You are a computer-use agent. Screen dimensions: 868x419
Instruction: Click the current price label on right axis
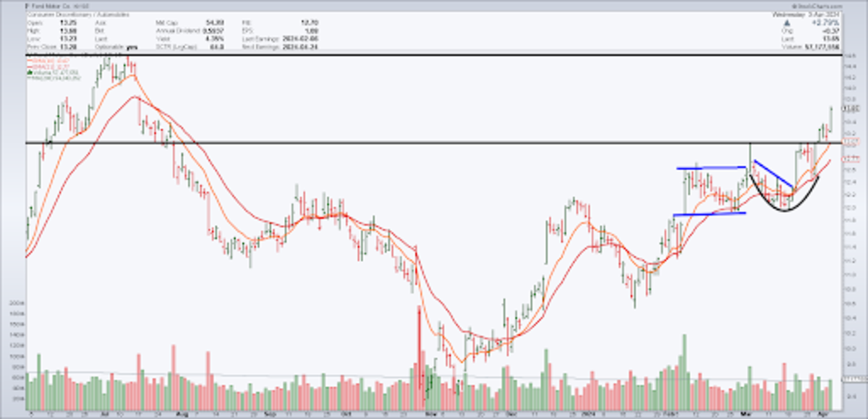854,109
